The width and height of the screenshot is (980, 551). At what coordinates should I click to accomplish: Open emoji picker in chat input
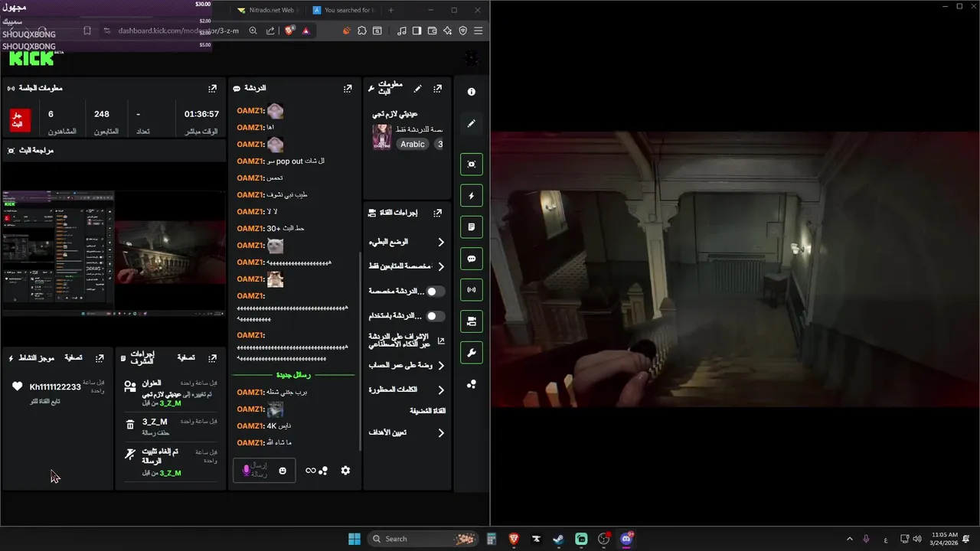[283, 471]
